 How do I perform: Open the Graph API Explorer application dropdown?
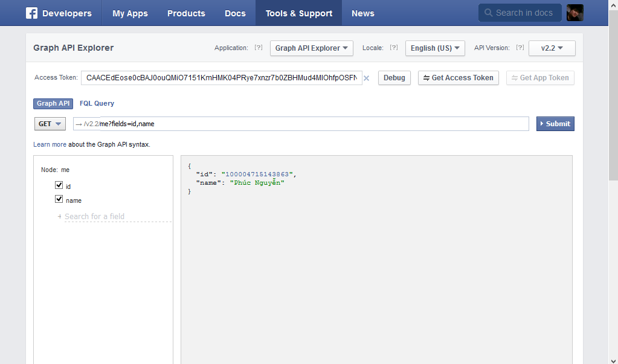click(311, 48)
